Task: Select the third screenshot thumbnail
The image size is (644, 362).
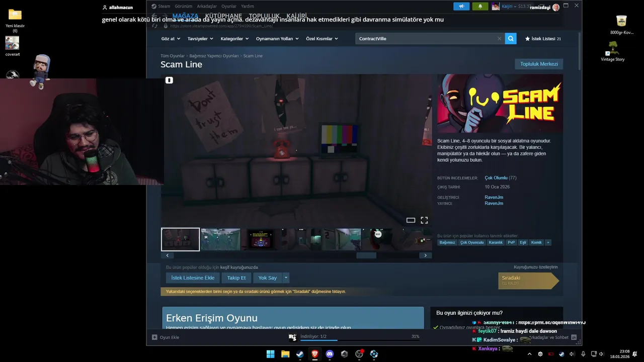Action: (x=260, y=239)
